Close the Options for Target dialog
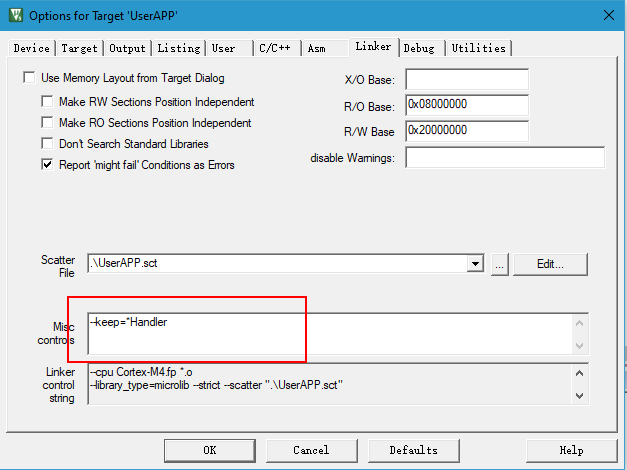 coord(609,16)
